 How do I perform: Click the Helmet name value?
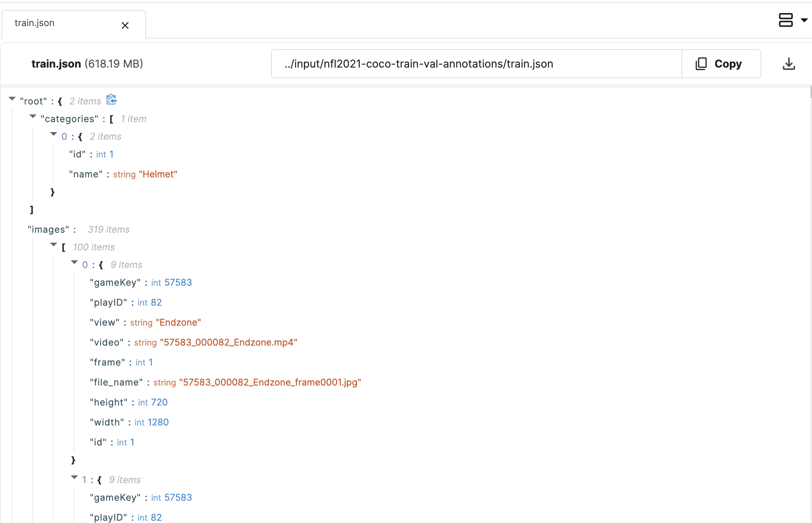158,174
